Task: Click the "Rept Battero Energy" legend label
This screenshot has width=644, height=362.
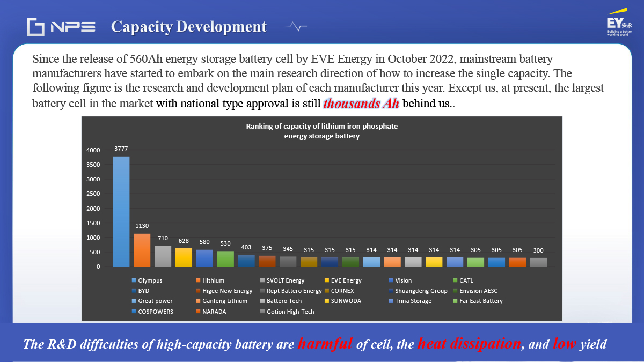Action: click(x=294, y=291)
